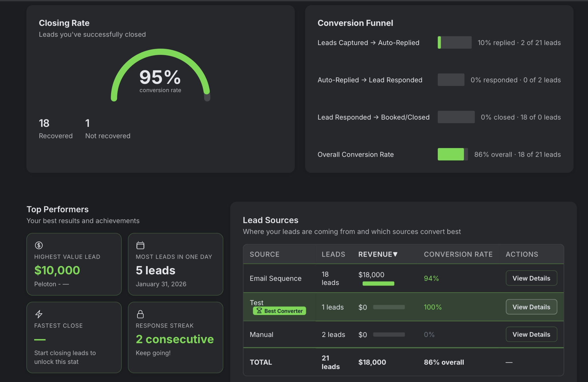
Task: Click View Details for the Manual source
Action: pyautogui.click(x=531, y=334)
